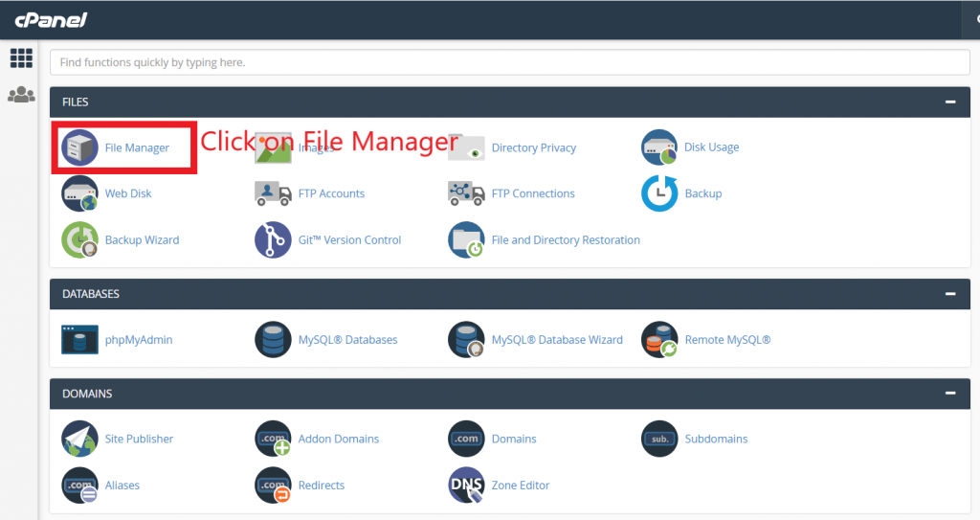The width and height of the screenshot is (980, 520).
Task: Click the FTP Accounts link
Action: [331, 193]
